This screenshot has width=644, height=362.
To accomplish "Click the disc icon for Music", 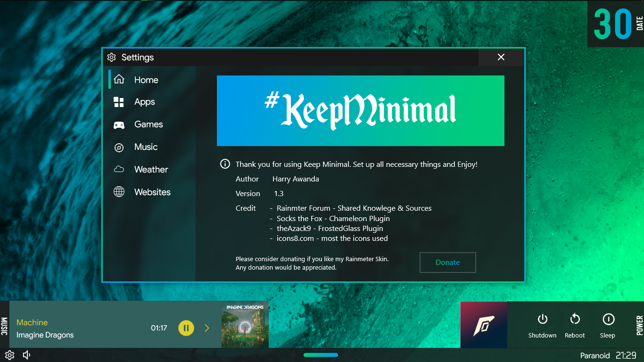I will tap(119, 148).
